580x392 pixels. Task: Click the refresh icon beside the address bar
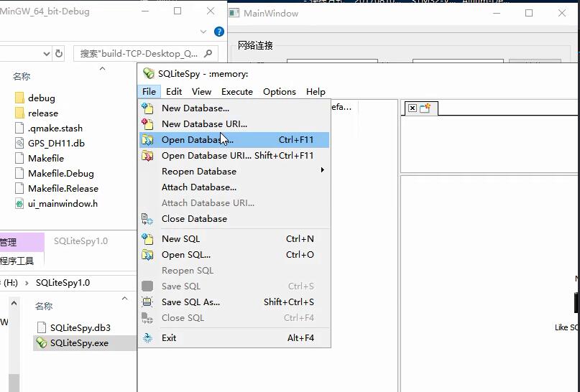click(59, 54)
